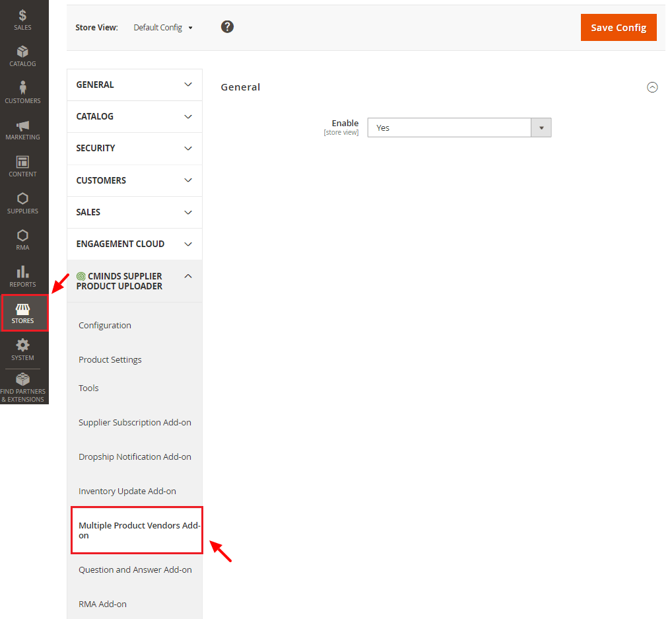The width and height of the screenshot is (672, 619).
Task: Open the Store View Default Config selector
Action: [162, 28]
